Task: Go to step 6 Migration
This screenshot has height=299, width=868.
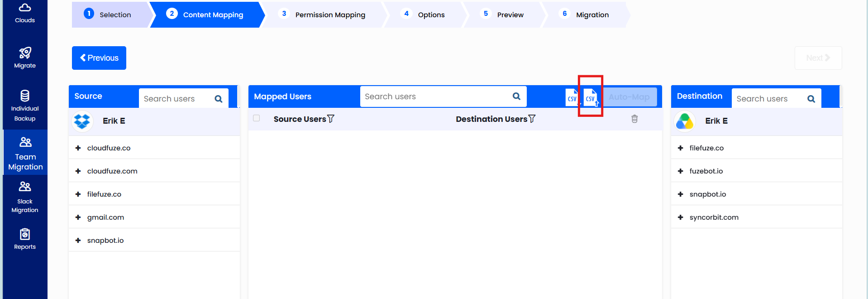Action: tap(586, 14)
